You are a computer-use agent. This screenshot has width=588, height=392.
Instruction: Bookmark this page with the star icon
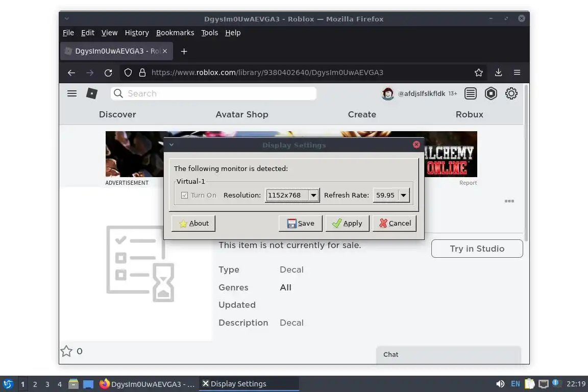478,72
